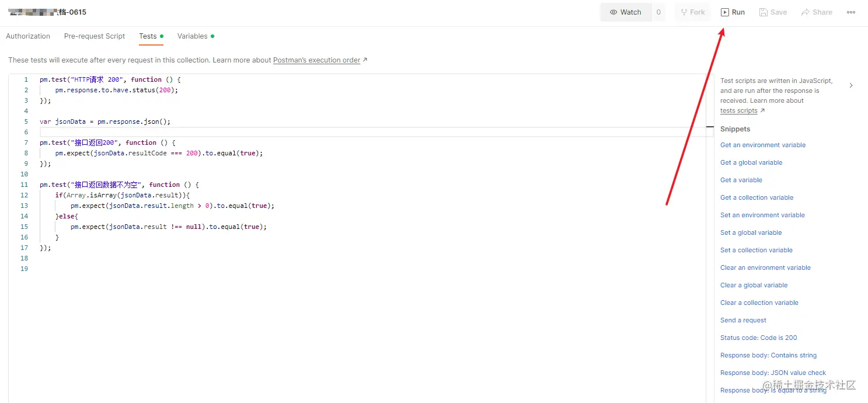Screen dimensions: 868x403
Task: Click the collection name title ending in 0615
Action: click(47, 12)
